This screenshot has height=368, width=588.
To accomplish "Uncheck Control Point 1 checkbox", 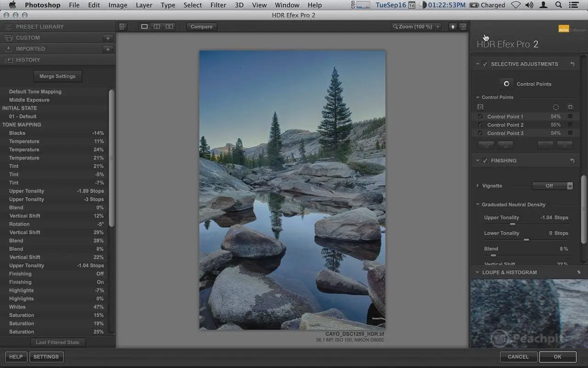I will tap(480, 116).
